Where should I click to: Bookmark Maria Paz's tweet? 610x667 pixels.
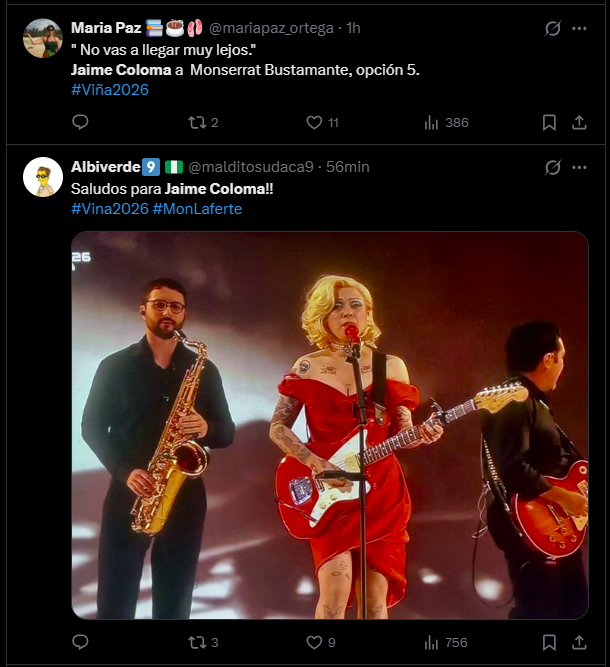(x=549, y=122)
